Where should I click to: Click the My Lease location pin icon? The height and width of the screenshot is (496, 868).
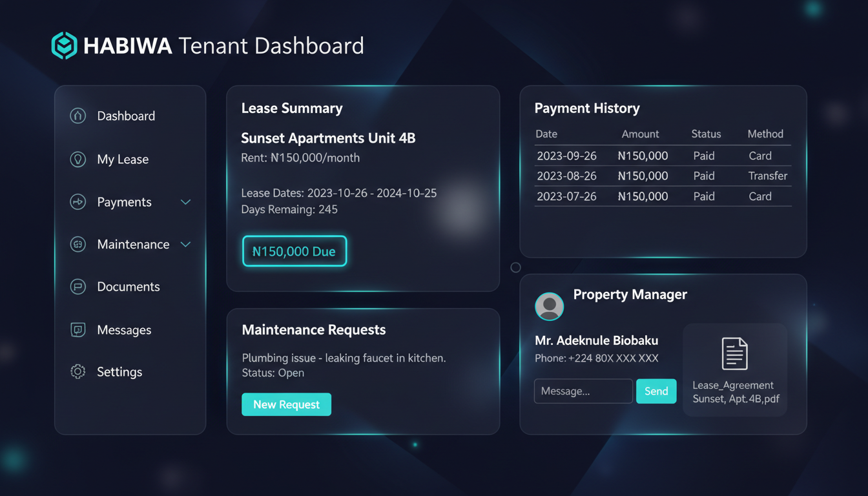point(77,159)
